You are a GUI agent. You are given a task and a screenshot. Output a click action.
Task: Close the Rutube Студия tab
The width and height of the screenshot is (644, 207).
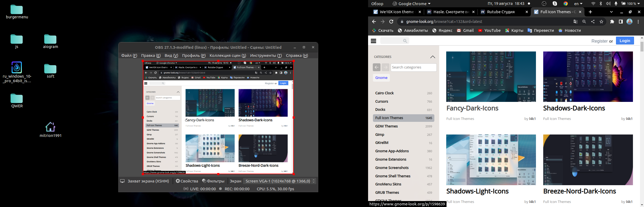527,12
